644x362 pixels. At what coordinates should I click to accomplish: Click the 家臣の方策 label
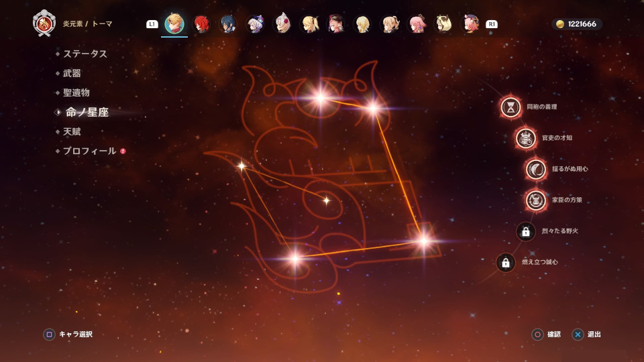click(567, 200)
